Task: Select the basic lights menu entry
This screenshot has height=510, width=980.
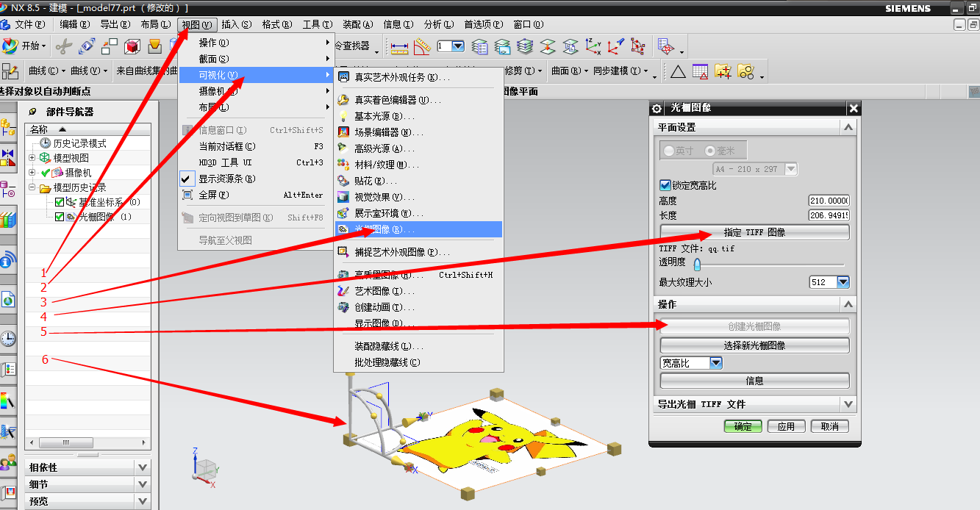Action: [x=418, y=116]
